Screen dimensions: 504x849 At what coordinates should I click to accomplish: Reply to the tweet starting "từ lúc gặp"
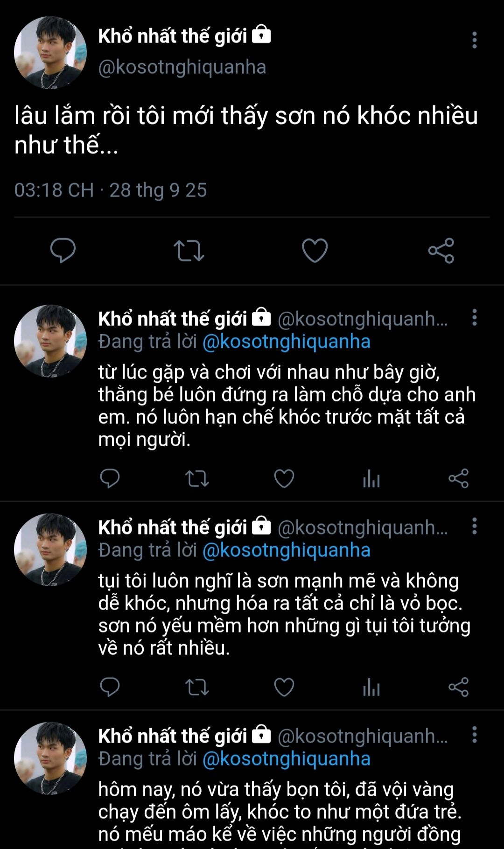coord(110,478)
